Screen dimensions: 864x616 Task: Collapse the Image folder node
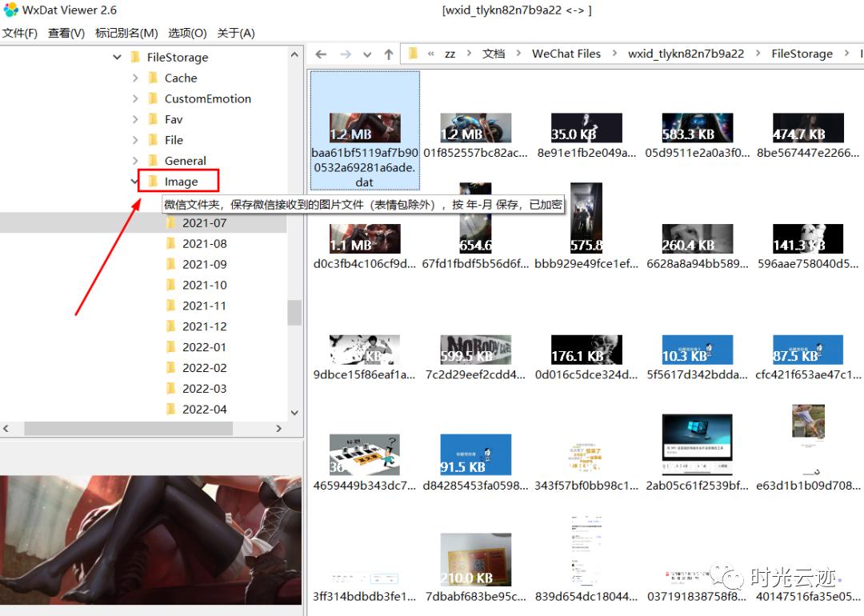(134, 181)
